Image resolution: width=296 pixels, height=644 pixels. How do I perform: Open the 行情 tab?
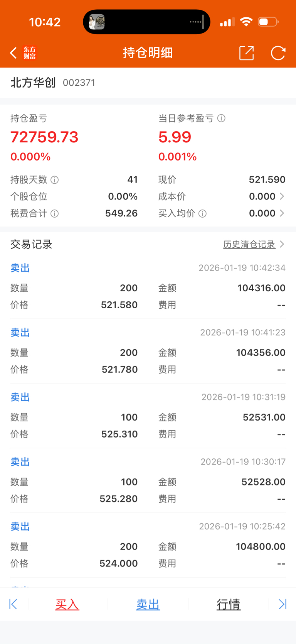click(229, 604)
